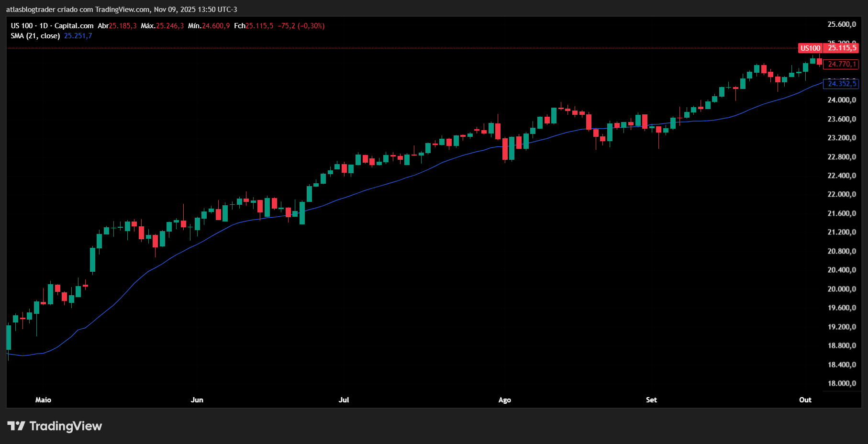
Task: Click the red US100 price tag 25.115,5
Action: pyautogui.click(x=841, y=48)
